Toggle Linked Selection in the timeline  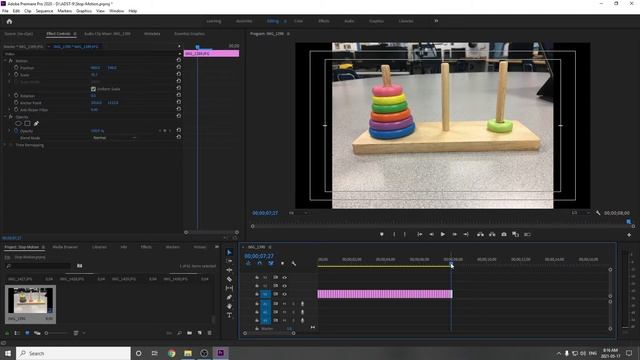[x=271, y=264]
